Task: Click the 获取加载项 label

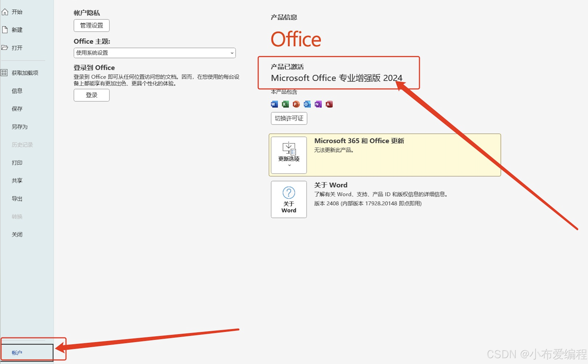Action: pos(25,73)
